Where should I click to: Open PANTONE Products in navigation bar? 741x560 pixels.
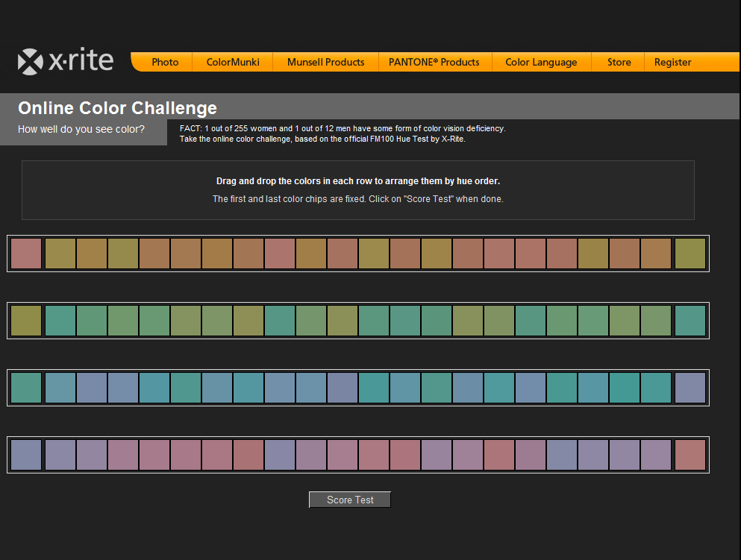[x=434, y=62]
